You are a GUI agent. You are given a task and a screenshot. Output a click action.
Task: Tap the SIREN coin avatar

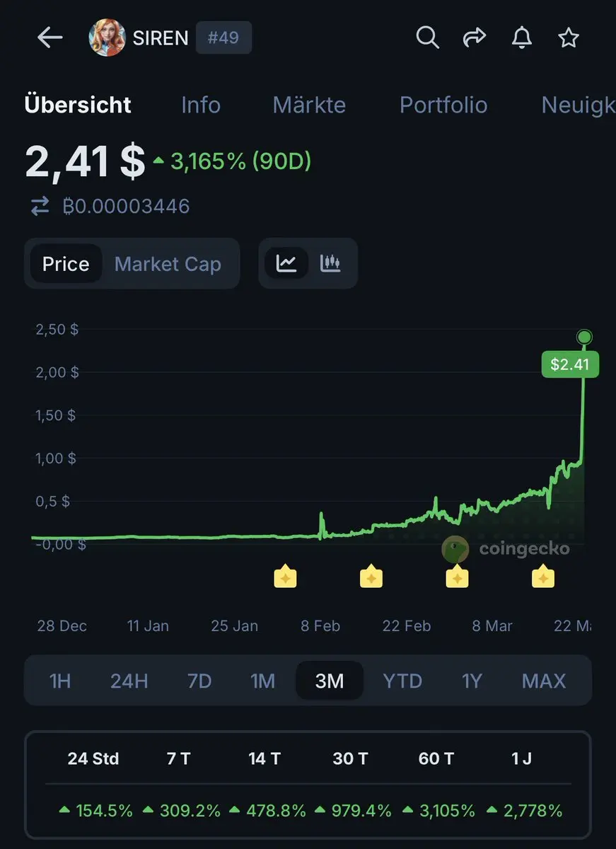(x=107, y=37)
